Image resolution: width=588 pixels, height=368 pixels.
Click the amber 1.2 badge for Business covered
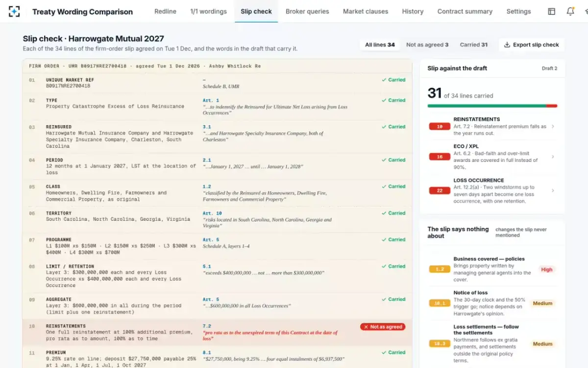(440, 269)
